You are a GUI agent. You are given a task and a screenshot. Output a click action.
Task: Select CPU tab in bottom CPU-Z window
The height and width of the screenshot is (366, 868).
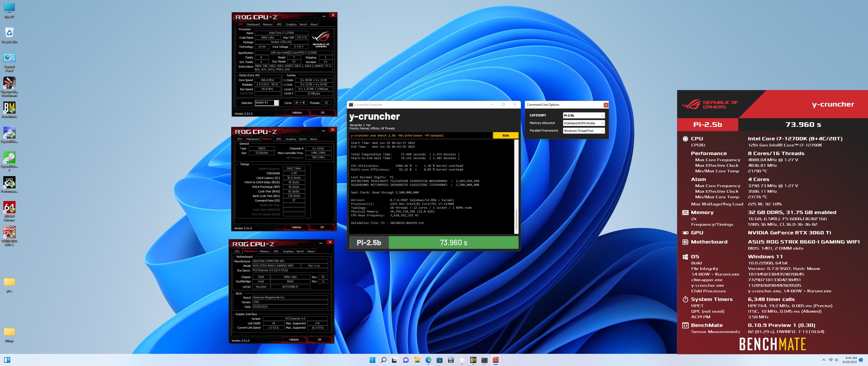point(237,252)
